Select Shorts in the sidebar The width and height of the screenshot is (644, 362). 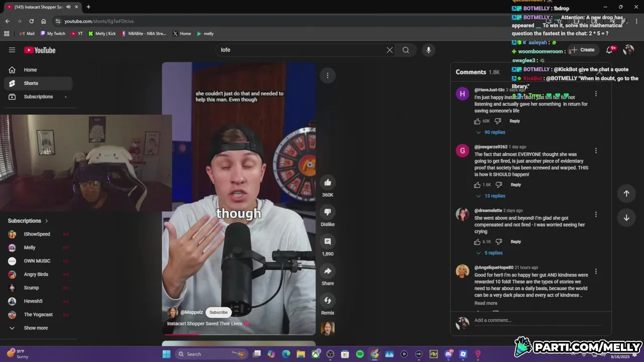(38, 83)
